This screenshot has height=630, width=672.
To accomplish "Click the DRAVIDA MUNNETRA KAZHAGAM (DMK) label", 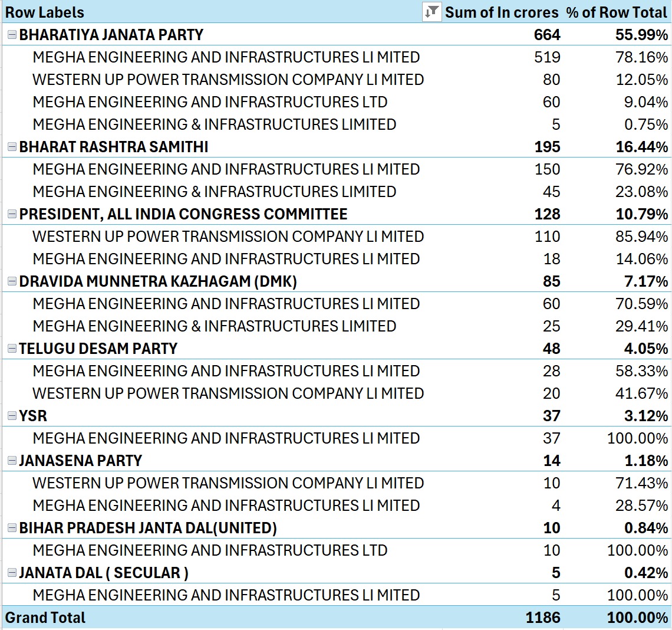I will coord(158,281).
